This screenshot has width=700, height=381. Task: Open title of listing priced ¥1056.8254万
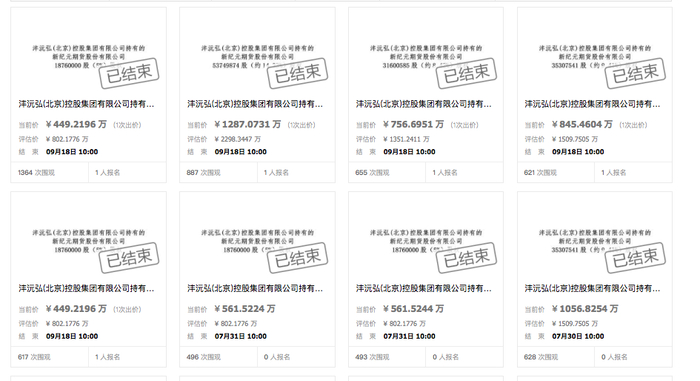(x=592, y=289)
